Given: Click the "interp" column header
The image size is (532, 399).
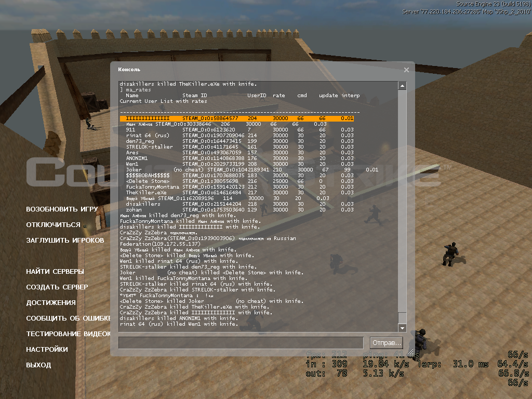Looking at the screenshot, I should (351, 96).
